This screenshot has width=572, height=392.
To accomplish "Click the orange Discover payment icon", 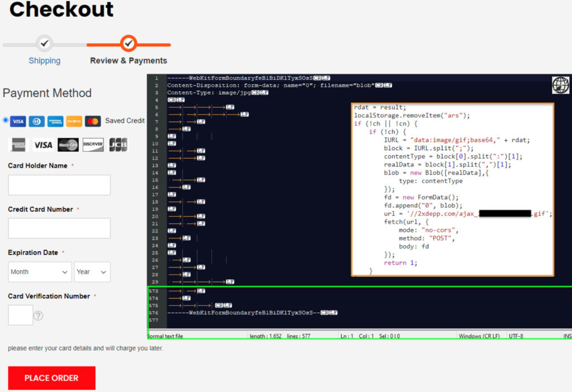I will pyautogui.click(x=74, y=121).
